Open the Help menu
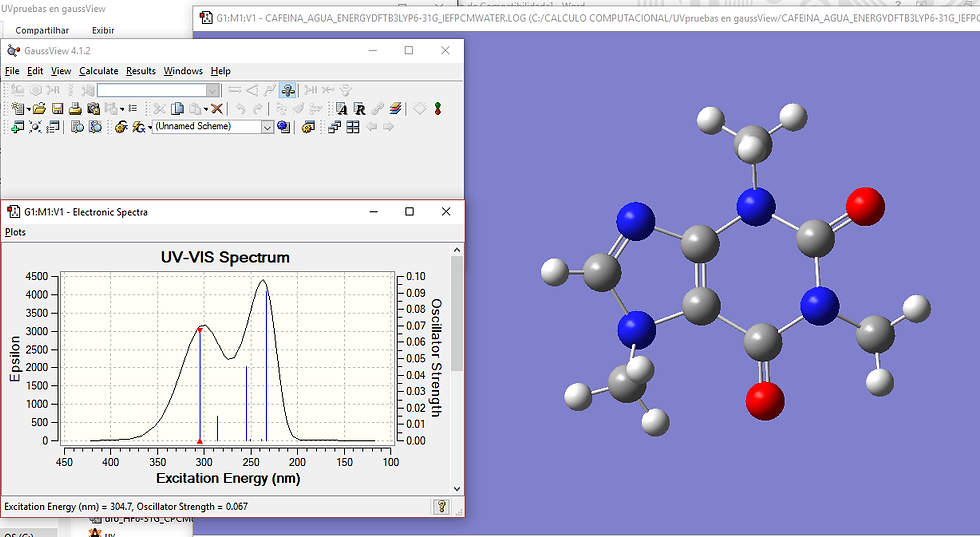The height and width of the screenshot is (537, 980). coord(221,71)
